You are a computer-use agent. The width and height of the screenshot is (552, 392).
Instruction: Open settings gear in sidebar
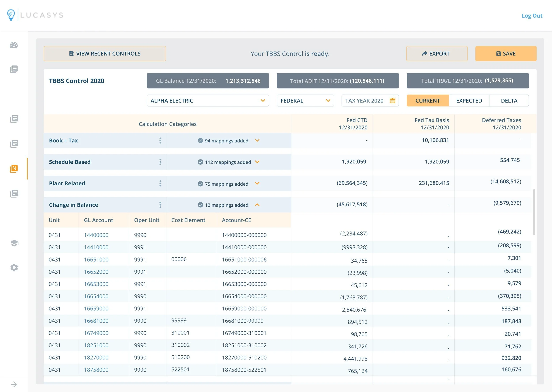point(14,267)
